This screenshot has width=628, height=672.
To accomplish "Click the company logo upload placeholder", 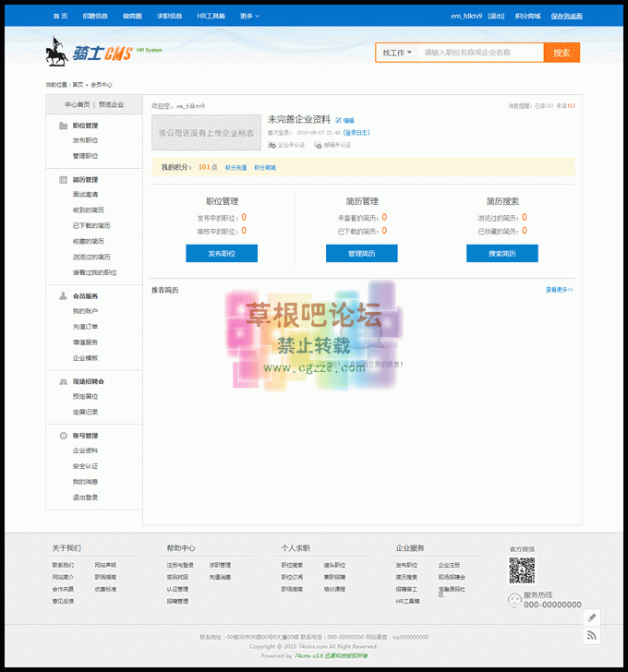I will [x=206, y=132].
